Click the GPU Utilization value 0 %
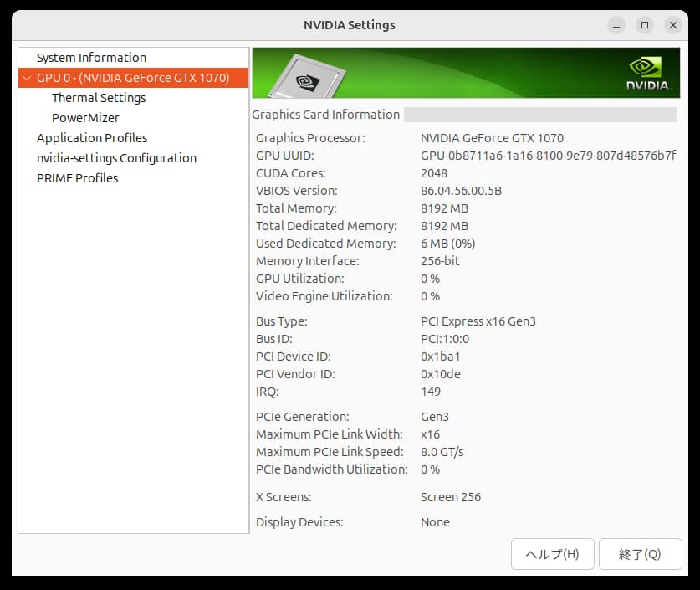This screenshot has height=590, width=700. tap(430, 279)
